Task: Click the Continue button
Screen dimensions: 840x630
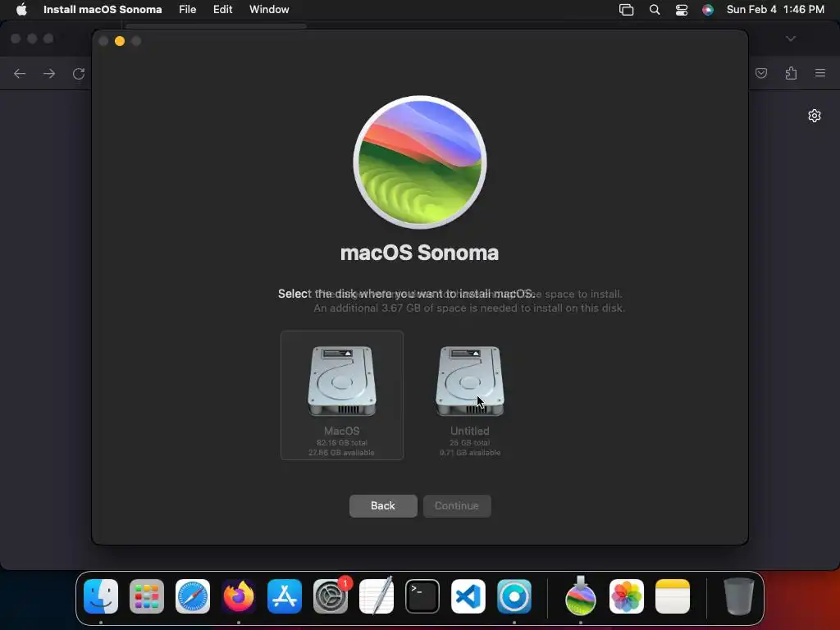Action: pyautogui.click(x=457, y=505)
